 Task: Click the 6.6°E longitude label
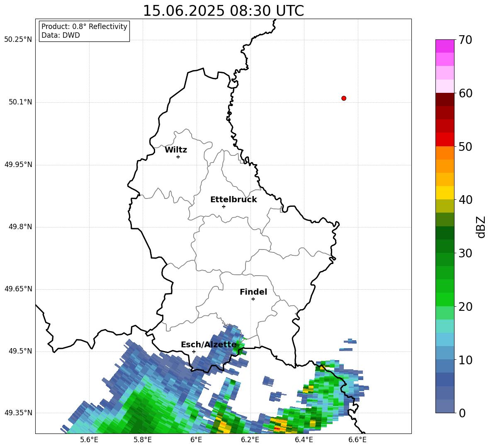click(x=357, y=440)
